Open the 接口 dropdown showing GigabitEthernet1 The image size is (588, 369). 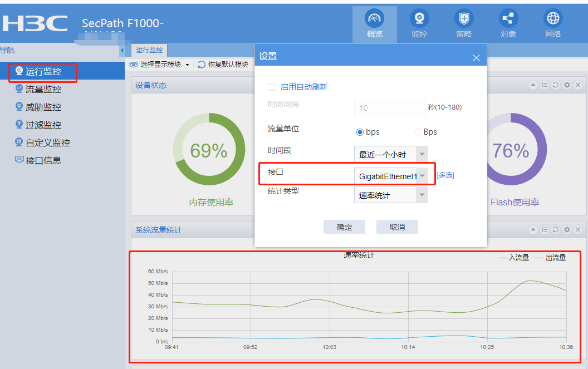(391, 176)
